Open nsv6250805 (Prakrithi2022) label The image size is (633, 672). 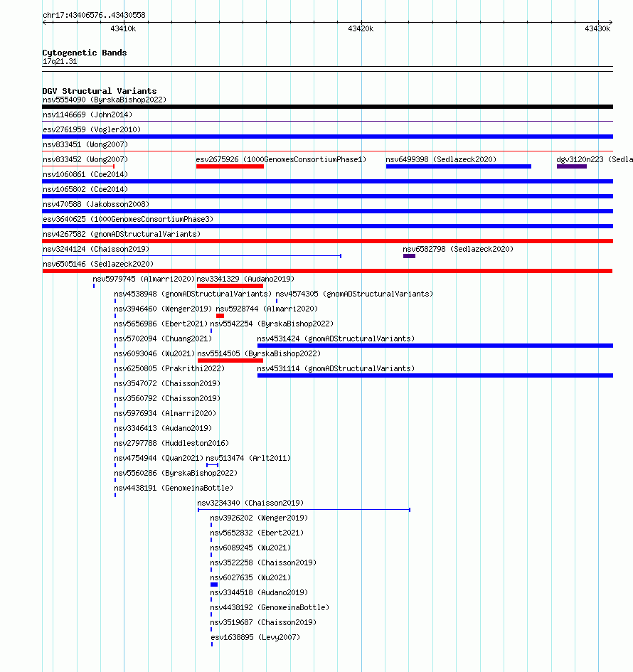point(169,368)
